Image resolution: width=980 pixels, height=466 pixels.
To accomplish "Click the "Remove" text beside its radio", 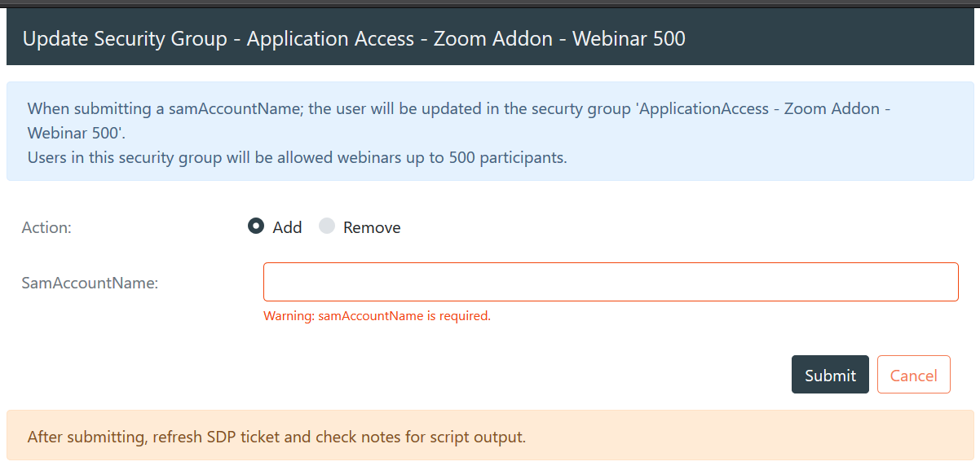I will (372, 227).
